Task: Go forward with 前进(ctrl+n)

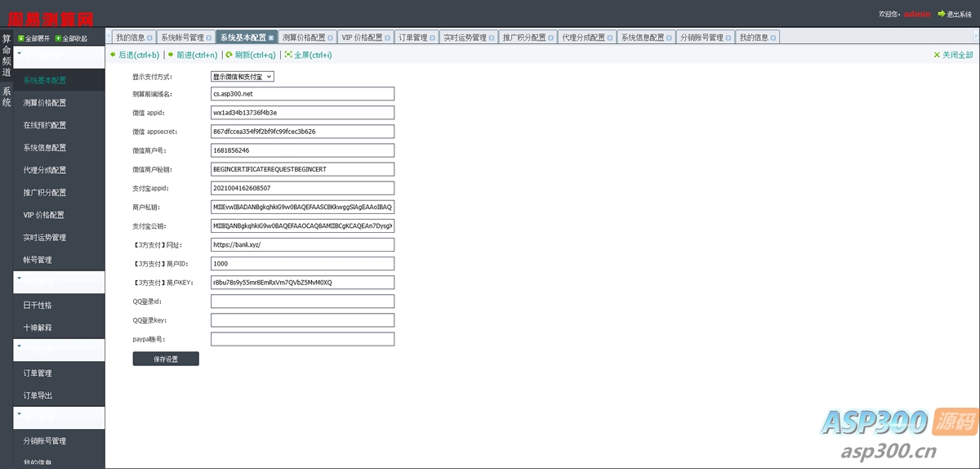Action: 193,55
